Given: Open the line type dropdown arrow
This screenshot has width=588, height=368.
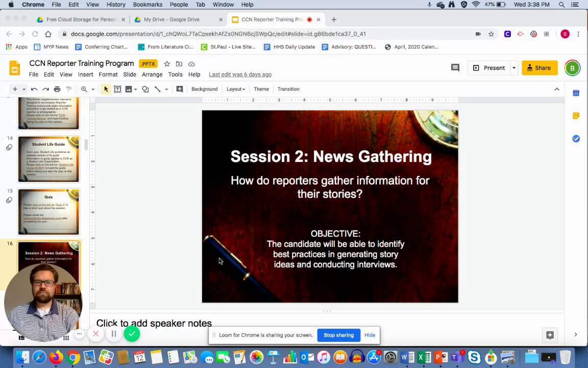Looking at the screenshot, I should 166,89.
